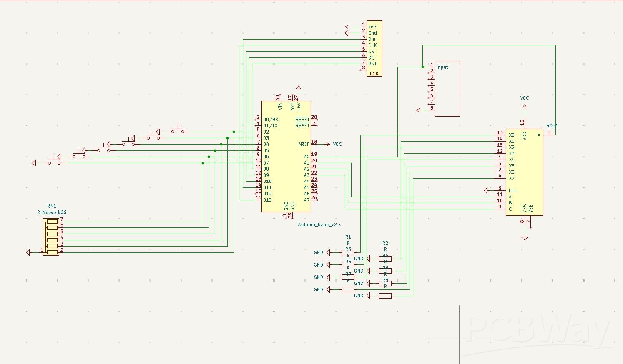Click the RN1 reference designator

(51, 206)
